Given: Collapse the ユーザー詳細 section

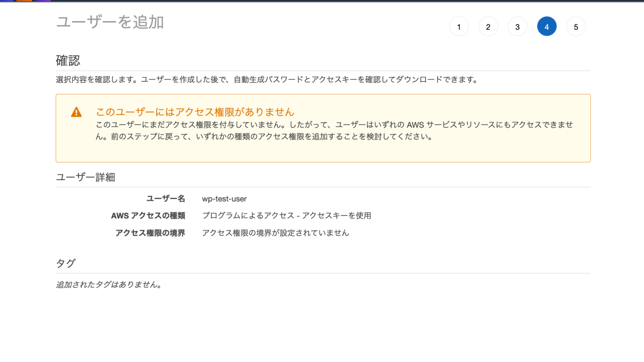Looking at the screenshot, I should point(86,177).
